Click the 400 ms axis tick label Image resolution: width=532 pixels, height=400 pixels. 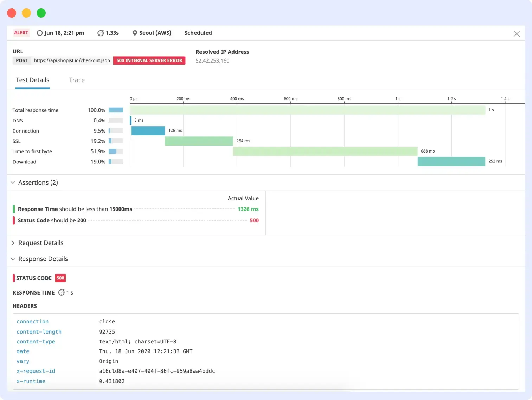click(237, 99)
